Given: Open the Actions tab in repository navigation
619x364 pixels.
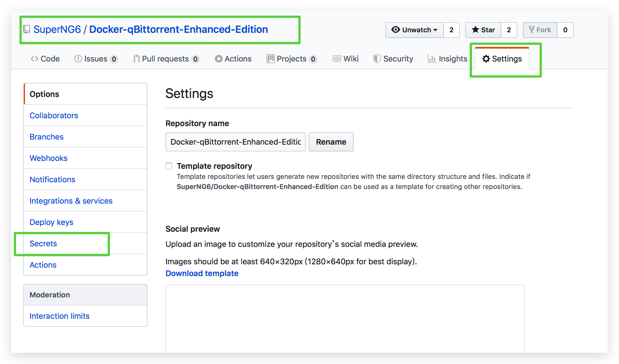Looking at the screenshot, I should [233, 59].
